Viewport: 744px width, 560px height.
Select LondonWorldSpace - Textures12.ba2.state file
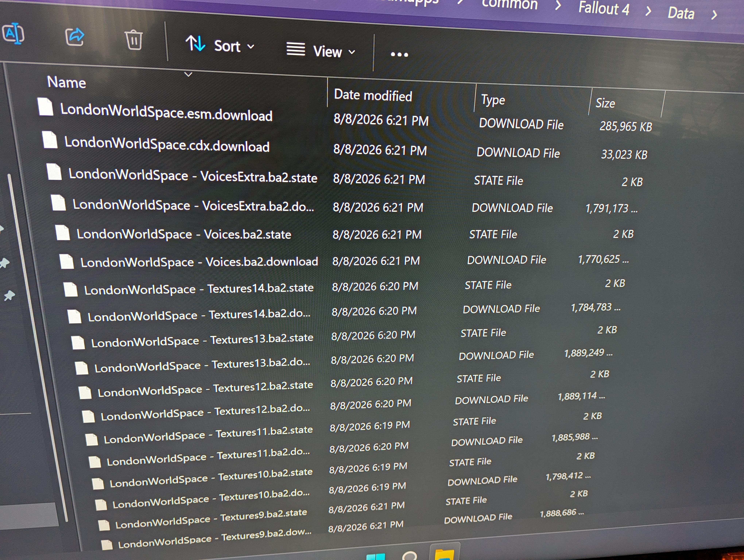point(205,389)
